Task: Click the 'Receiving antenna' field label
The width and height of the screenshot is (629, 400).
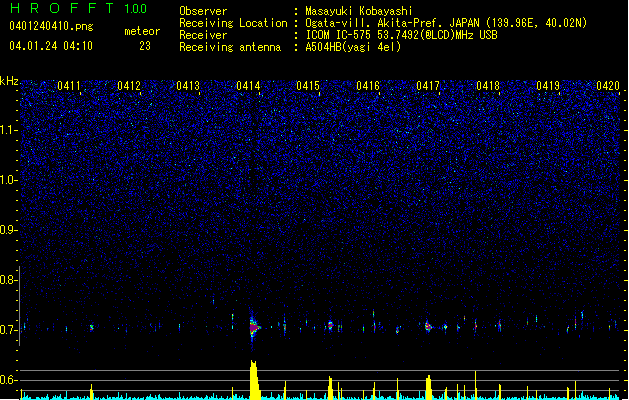Action: pyautogui.click(x=230, y=47)
